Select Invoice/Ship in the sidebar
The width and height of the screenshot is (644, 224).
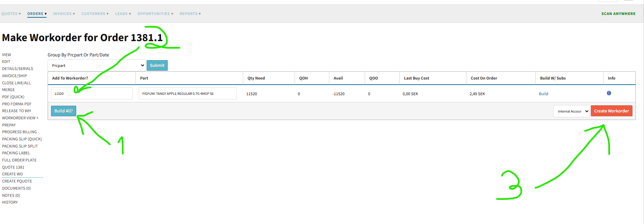(14, 76)
